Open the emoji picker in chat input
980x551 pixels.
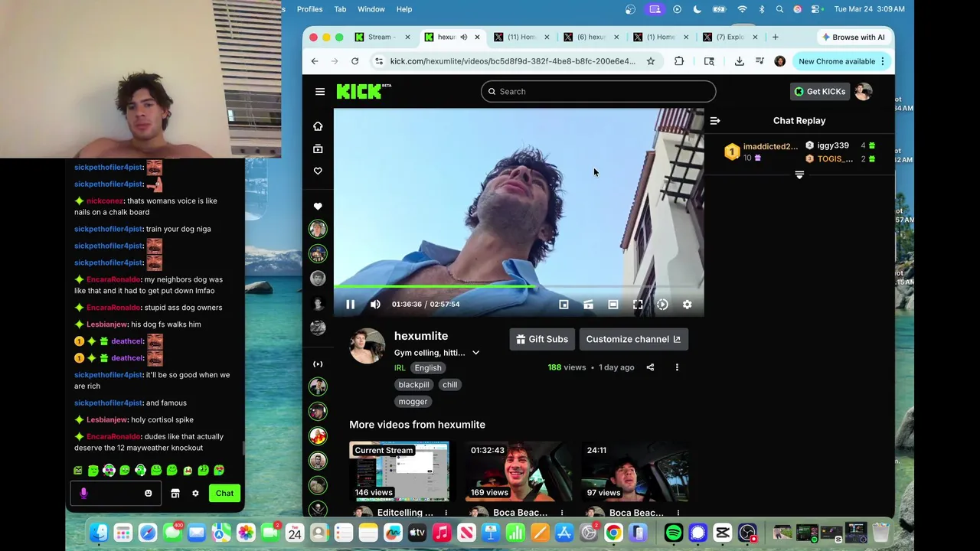(x=148, y=494)
